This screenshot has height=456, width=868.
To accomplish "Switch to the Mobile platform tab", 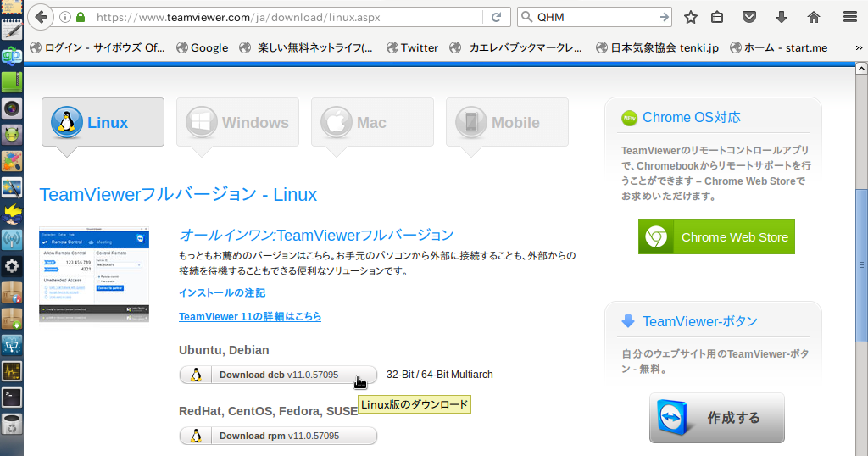I will pyautogui.click(x=507, y=122).
